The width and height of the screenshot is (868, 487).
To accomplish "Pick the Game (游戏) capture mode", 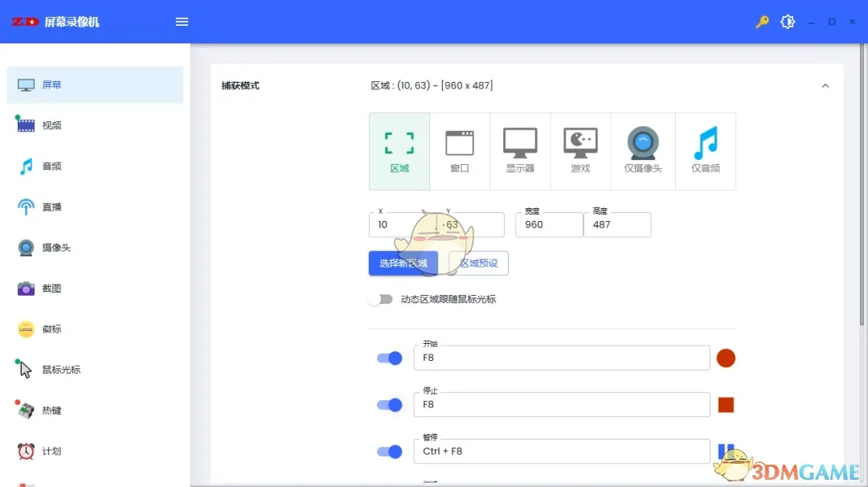I will pos(580,151).
